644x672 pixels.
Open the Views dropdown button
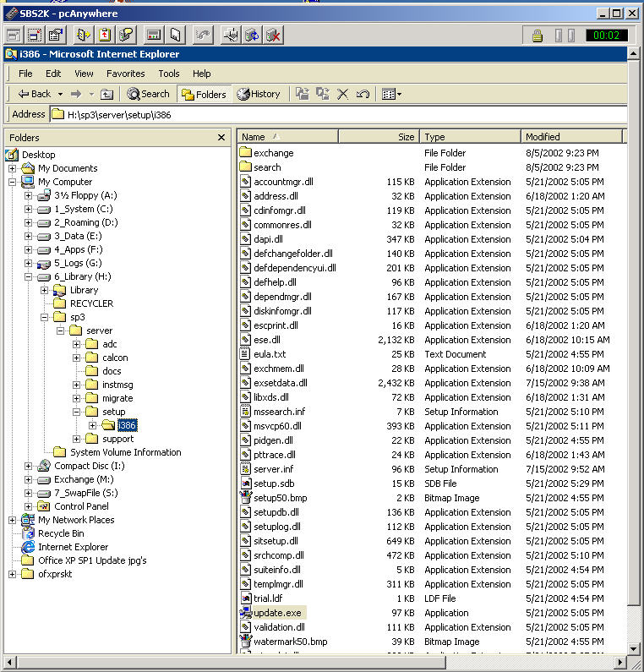point(391,94)
